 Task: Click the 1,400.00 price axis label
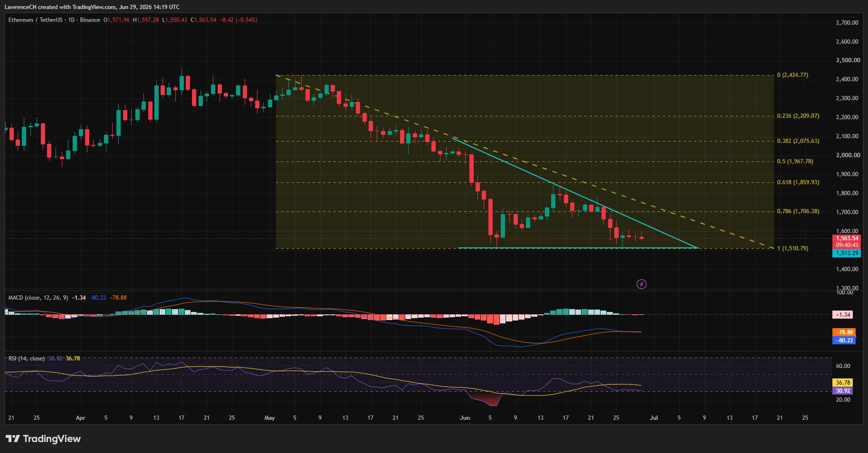coord(847,269)
